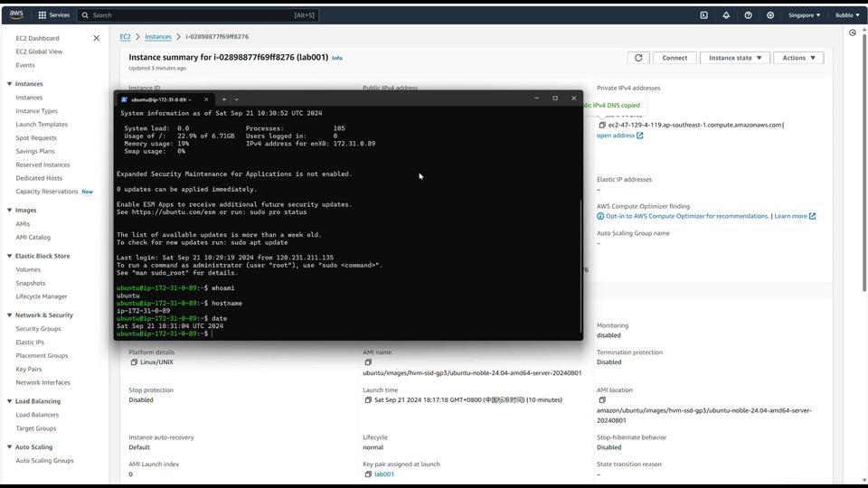Screen dimensions: 868x488
Task: Go to EC2 breadcrumb link
Action: (125, 36)
